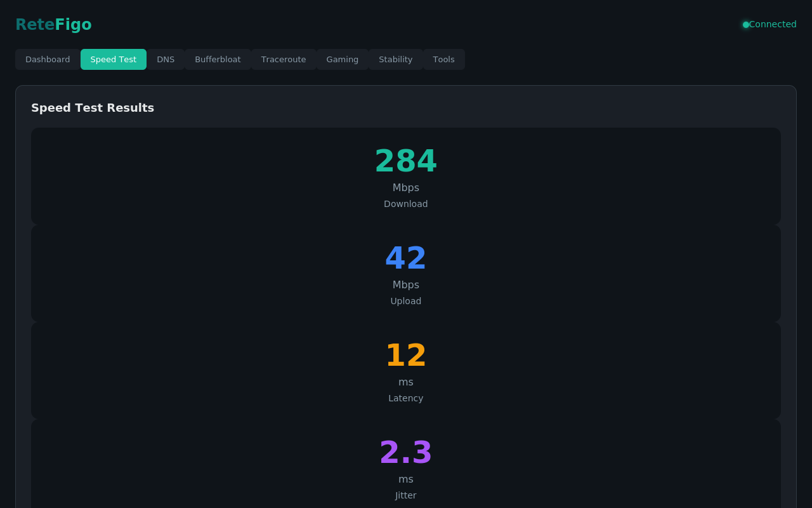
Task: Select the Speed Test tab
Action: click(x=114, y=59)
